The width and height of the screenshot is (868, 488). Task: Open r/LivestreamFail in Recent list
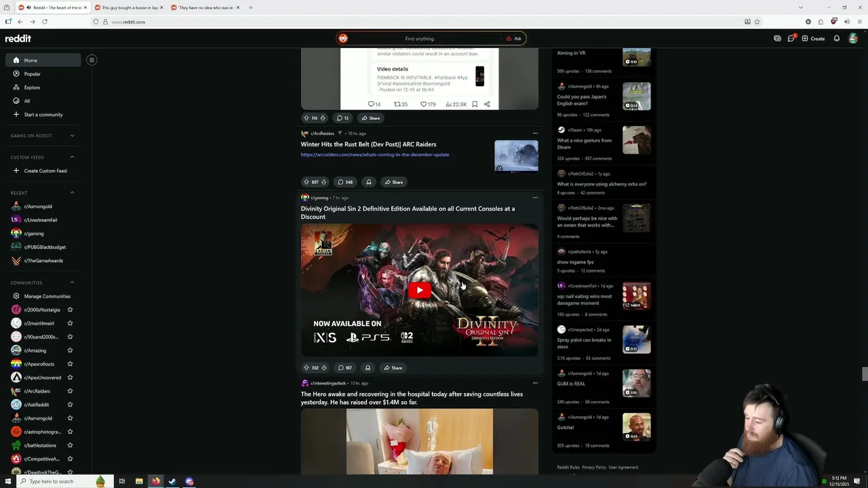click(43, 220)
